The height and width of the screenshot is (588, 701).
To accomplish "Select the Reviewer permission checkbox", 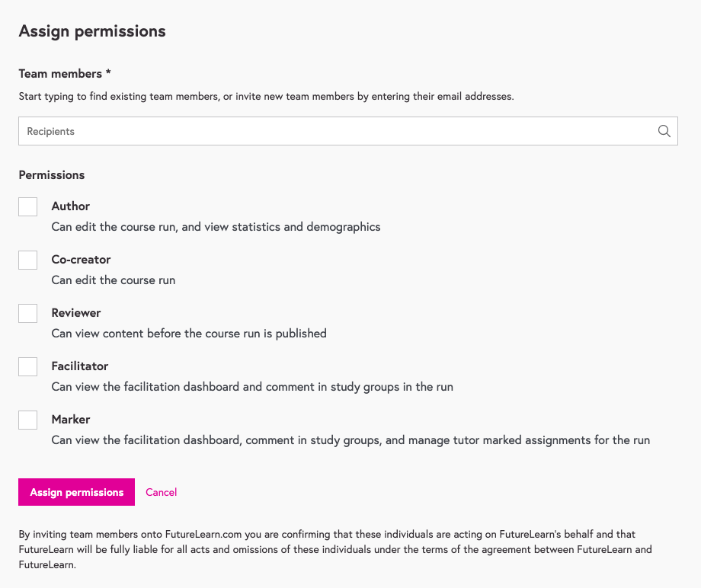I will (x=27, y=313).
